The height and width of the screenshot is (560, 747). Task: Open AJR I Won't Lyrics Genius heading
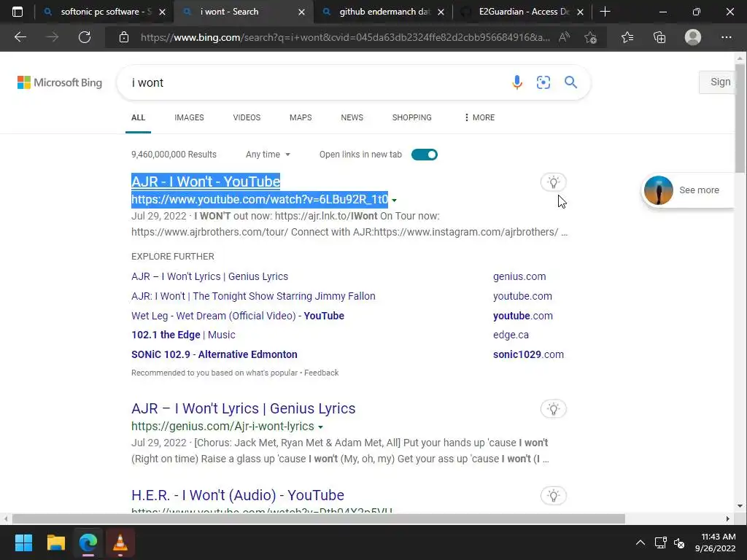[244, 408]
